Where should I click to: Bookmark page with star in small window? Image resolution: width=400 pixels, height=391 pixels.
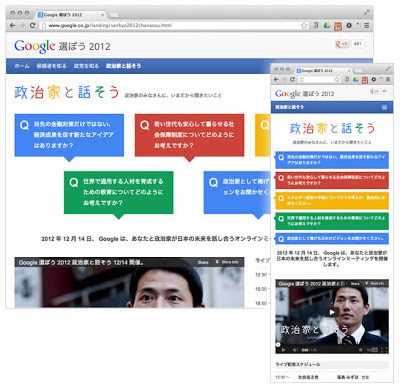337,79
